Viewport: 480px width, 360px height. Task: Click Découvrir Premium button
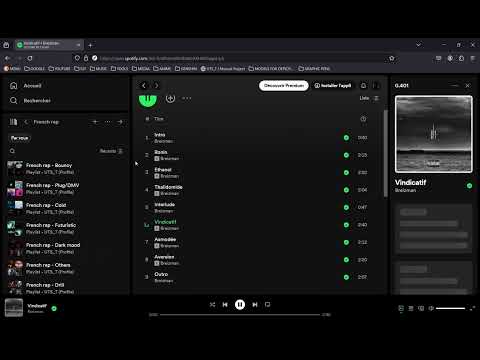pyautogui.click(x=284, y=86)
